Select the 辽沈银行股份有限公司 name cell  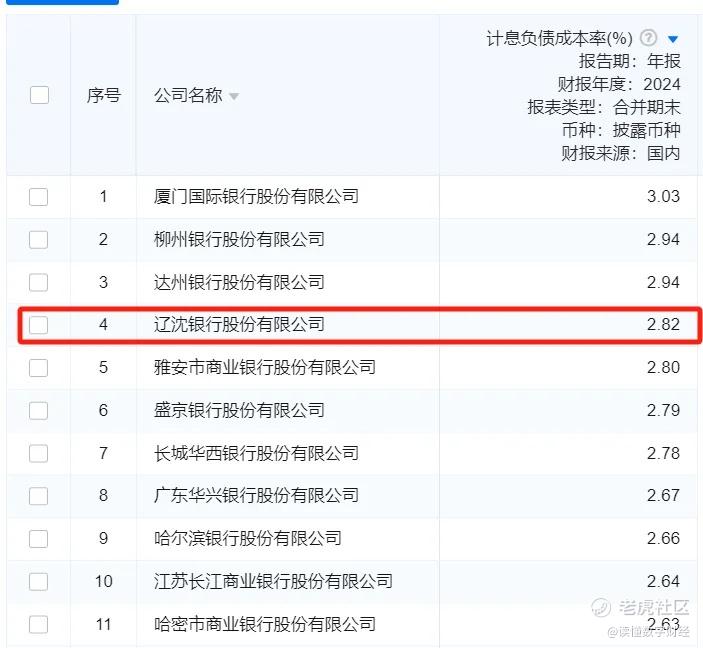coord(239,324)
